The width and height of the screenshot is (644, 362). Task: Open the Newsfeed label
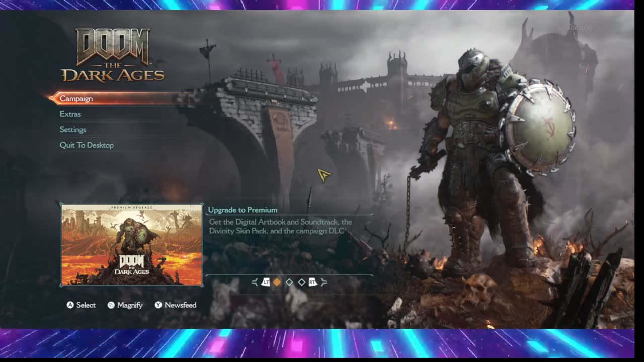[x=181, y=305]
